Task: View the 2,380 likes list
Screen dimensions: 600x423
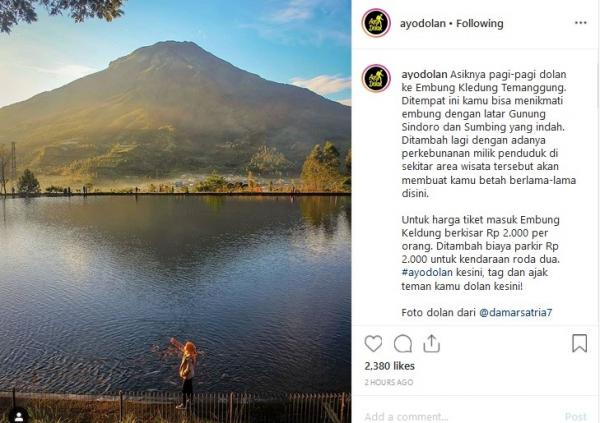Action: tap(389, 366)
